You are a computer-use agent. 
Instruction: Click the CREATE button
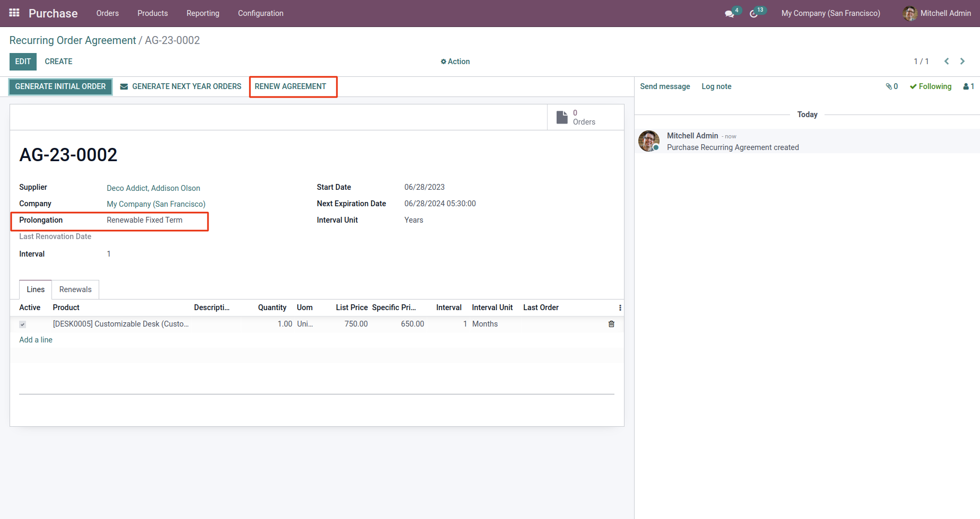(58, 61)
